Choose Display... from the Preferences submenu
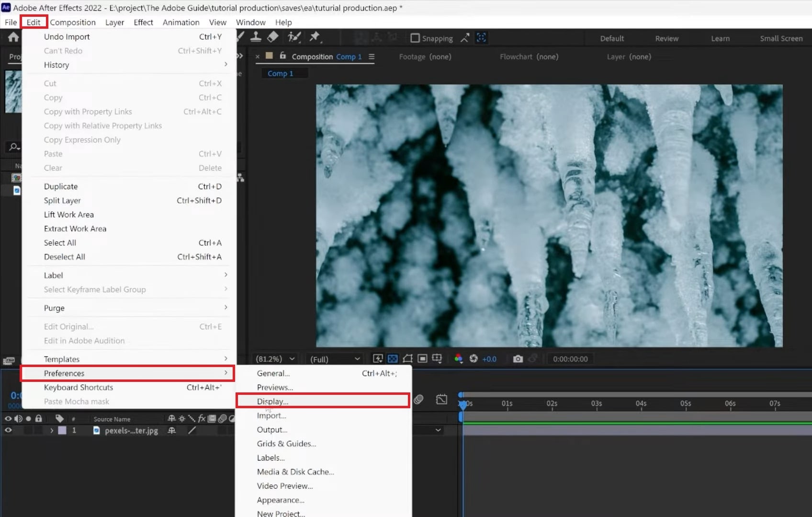 [x=272, y=402]
